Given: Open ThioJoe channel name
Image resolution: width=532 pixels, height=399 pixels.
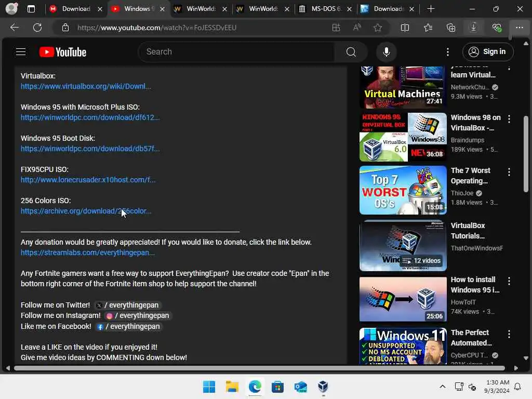Looking at the screenshot, I should coord(462,193).
